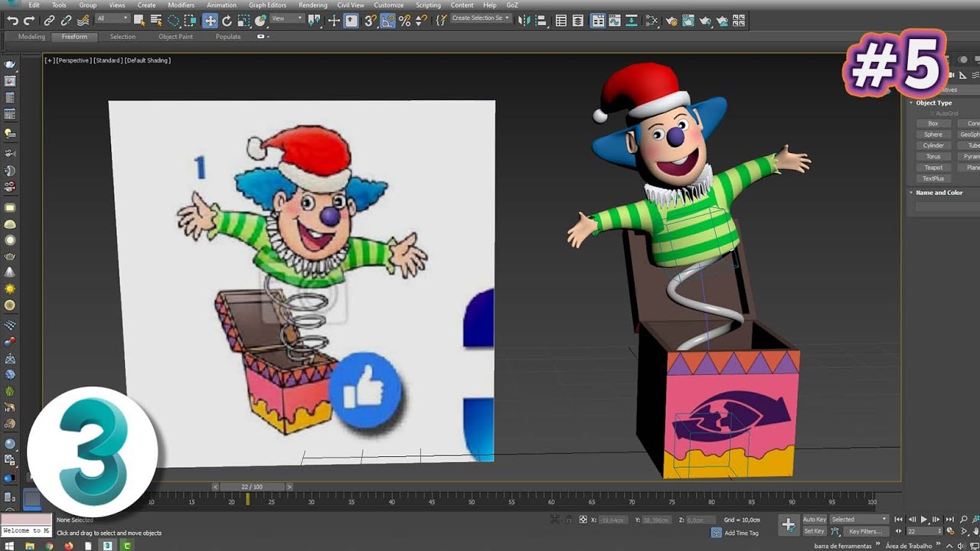Click the Undo arrow in main toolbar
The height and width of the screenshot is (551, 980).
click(13, 21)
